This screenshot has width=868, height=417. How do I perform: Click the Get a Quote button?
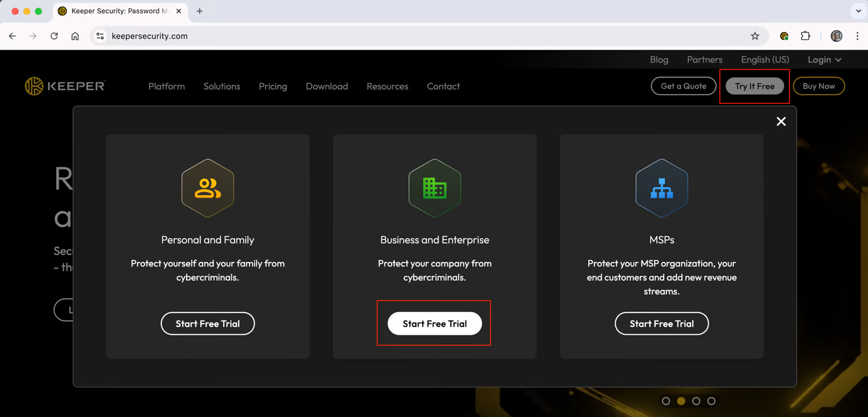coord(683,86)
